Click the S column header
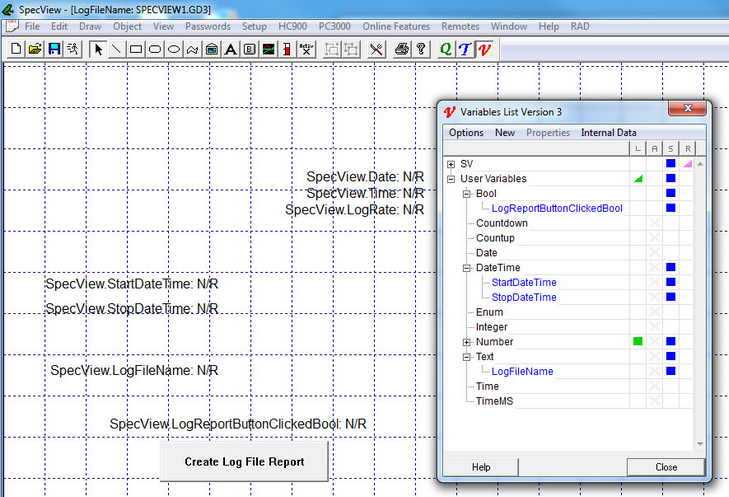 click(670, 148)
